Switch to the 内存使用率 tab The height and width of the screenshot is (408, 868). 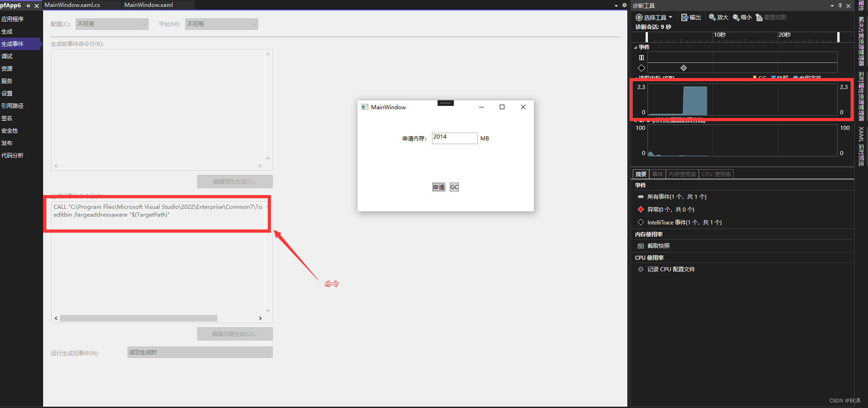(x=682, y=174)
